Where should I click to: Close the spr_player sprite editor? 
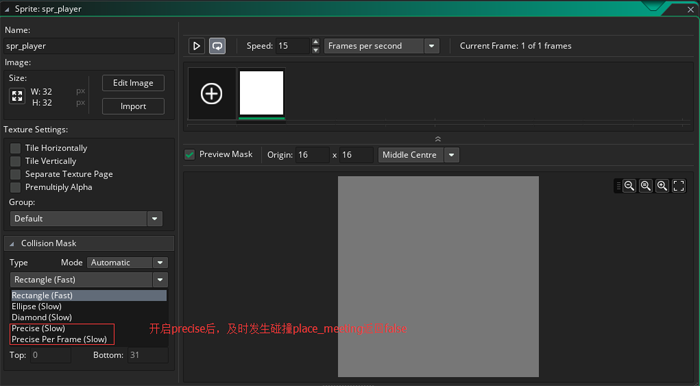pyautogui.click(x=690, y=10)
